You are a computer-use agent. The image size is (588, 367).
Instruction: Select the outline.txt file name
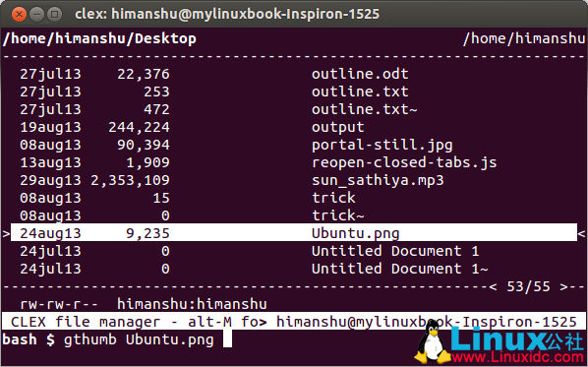coord(360,92)
